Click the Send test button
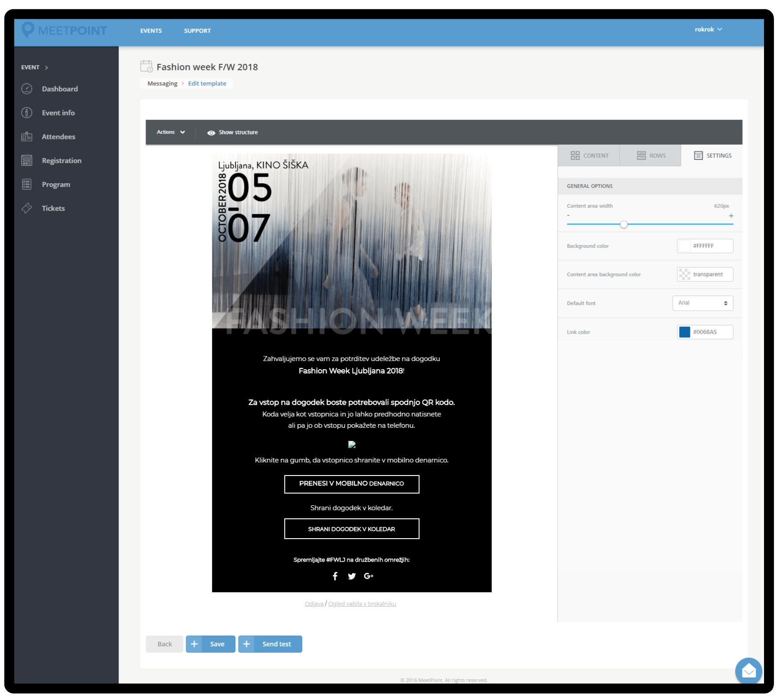The height and width of the screenshot is (700, 778). [x=270, y=644]
